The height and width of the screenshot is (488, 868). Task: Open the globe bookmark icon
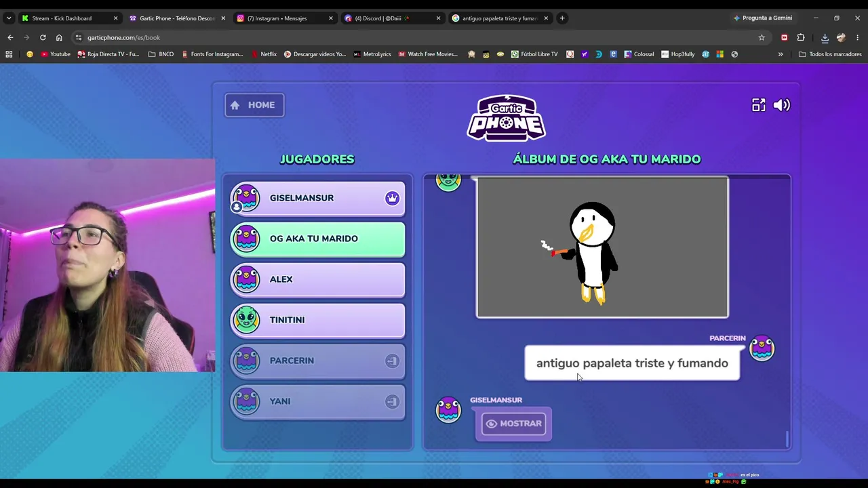click(x=734, y=54)
